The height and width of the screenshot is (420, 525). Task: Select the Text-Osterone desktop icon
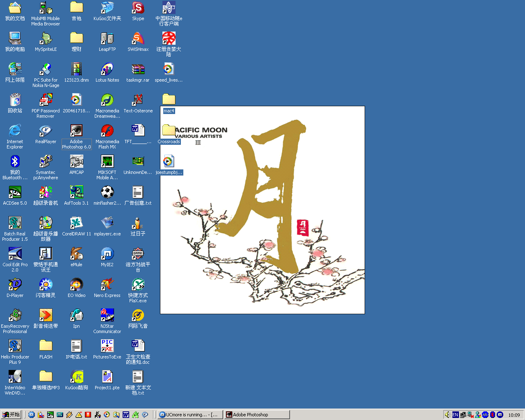(138, 103)
